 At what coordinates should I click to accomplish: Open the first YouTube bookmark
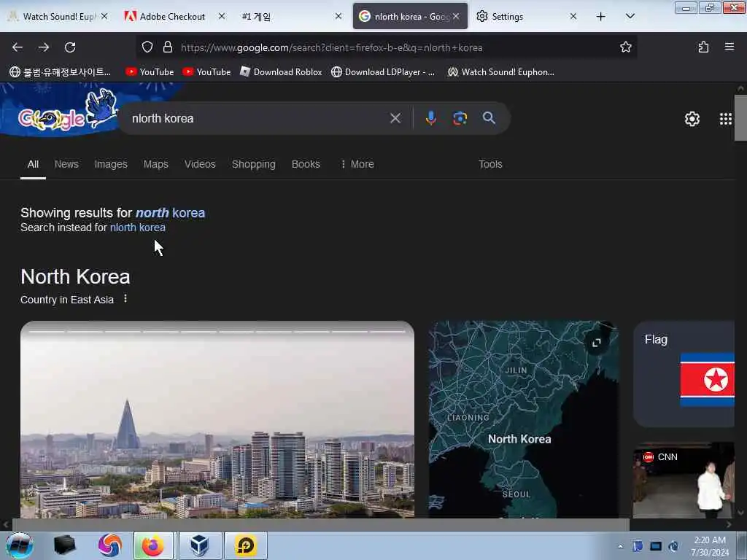click(x=150, y=72)
